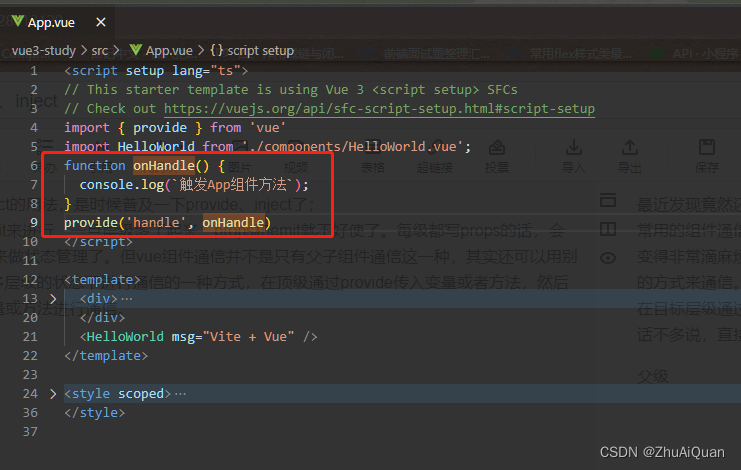Image resolution: width=741 pixels, height=470 pixels.
Task: Click the ellipsis after the folded div tag
Action: (x=127, y=299)
